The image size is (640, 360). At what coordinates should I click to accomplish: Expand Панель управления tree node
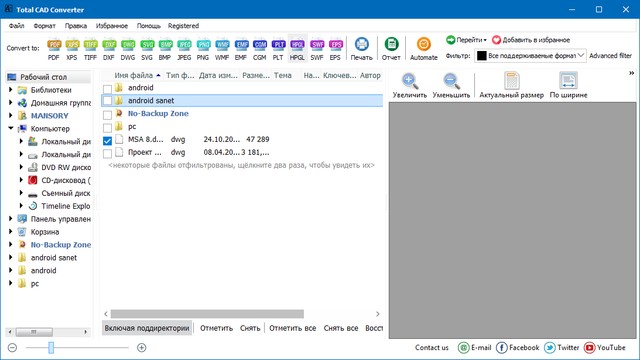(x=11, y=219)
